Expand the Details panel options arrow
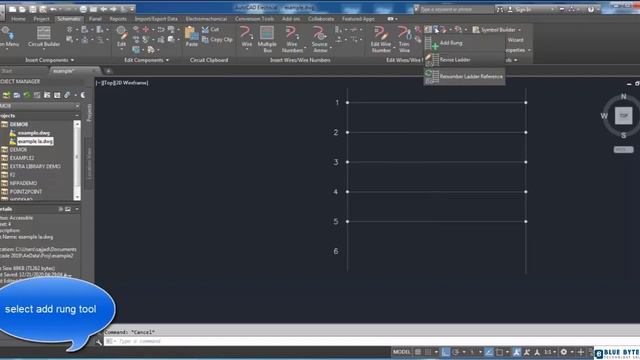 coord(77,209)
